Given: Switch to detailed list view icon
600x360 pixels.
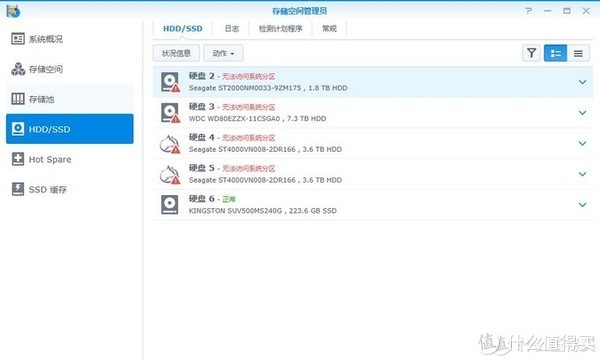Looking at the screenshot, I should tap(555, 53).
